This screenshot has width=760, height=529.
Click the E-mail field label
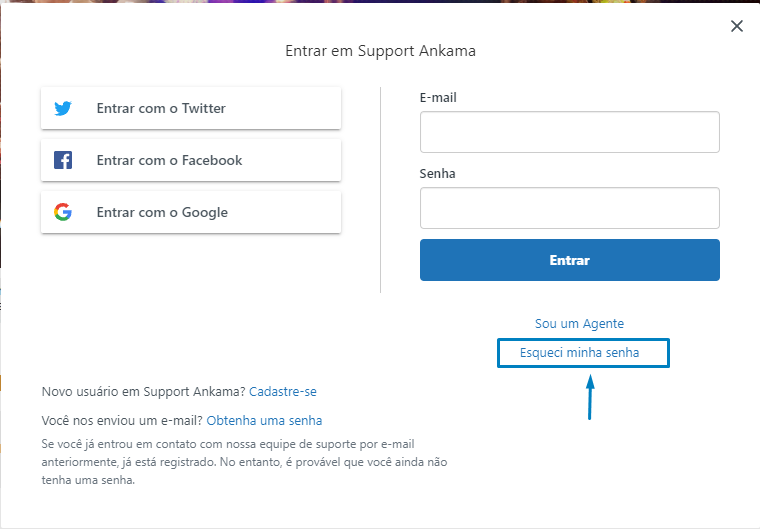click(438, 97)
